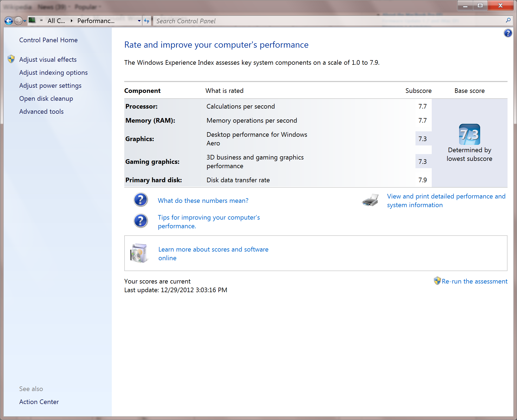The image size is (517, 420).
Task: Click the printer icon
Action: point(370,200)
